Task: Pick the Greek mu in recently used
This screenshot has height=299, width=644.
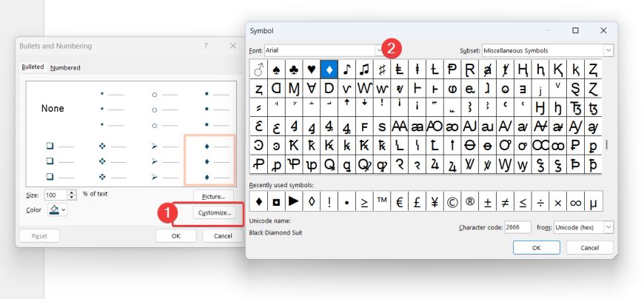Action: 593,201
